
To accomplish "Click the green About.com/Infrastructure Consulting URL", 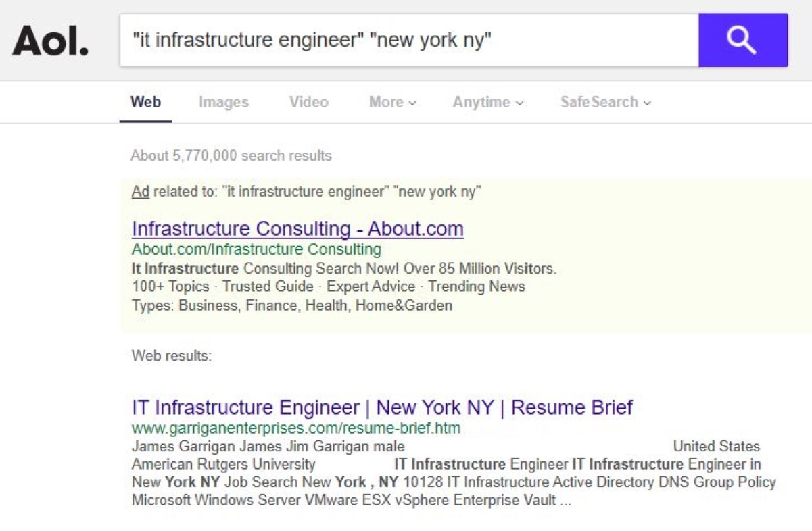I will click(257, 249).
